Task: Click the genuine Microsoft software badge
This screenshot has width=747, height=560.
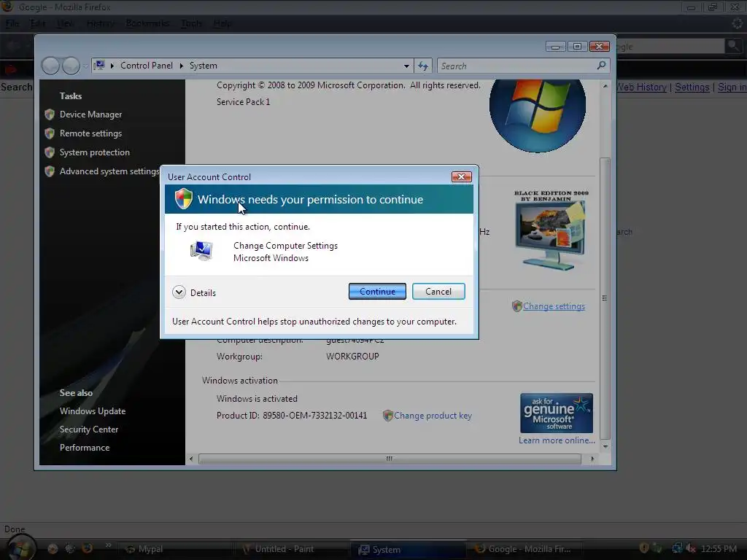Action: point(557,413)
